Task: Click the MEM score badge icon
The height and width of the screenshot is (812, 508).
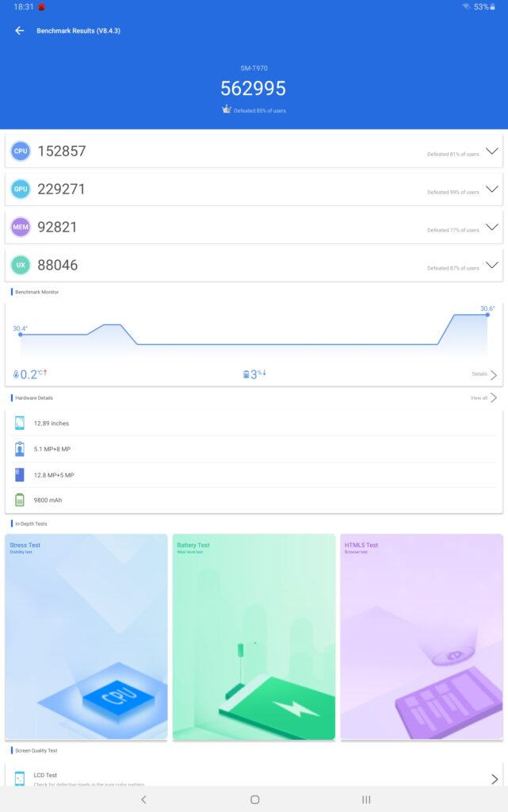Action: (x=21, y=227)
